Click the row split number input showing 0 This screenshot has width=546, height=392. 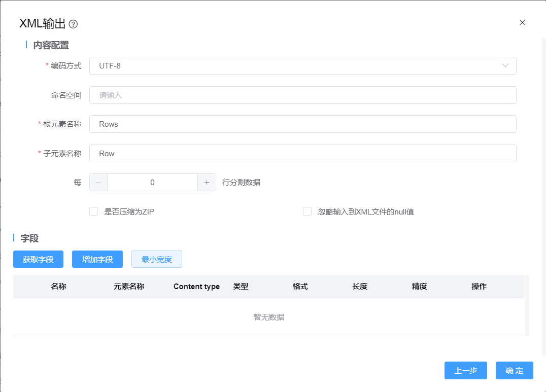[x=152, y=183]
